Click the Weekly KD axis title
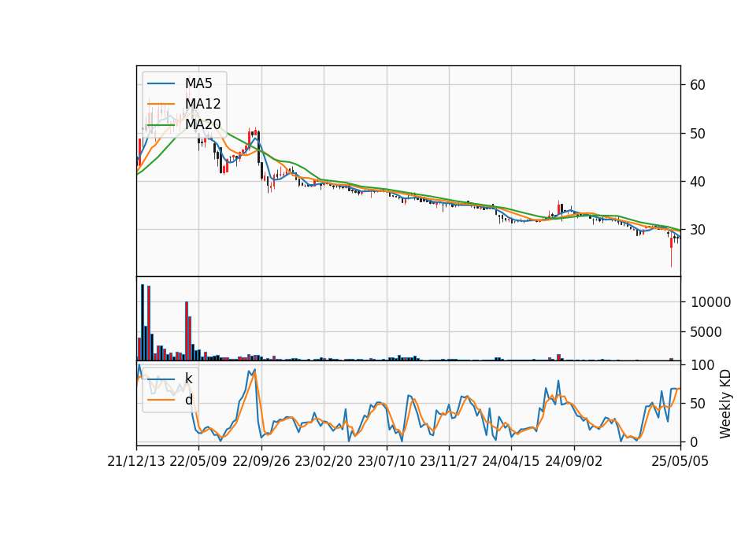Screen dimensions: 756x543 (725, 404)
